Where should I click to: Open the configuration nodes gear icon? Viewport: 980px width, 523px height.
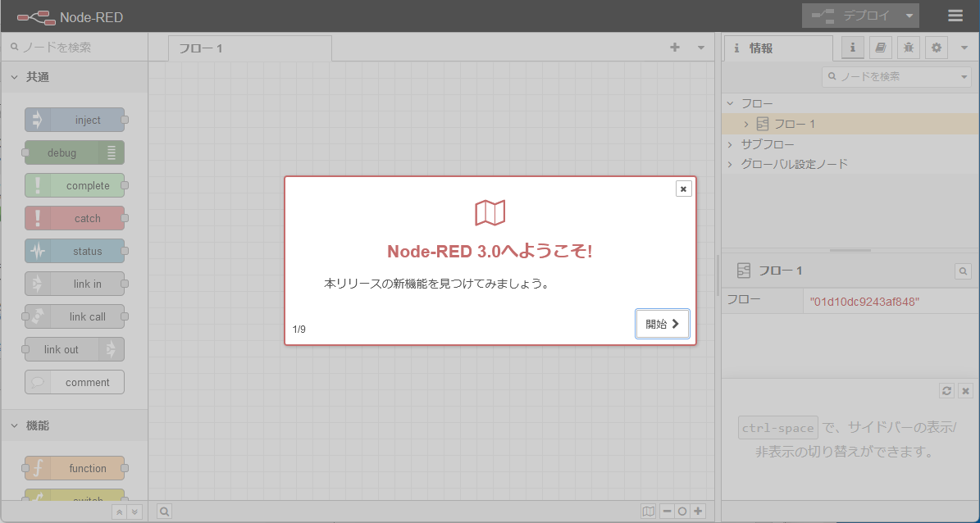pyautogui.click(x=937, y=48)
